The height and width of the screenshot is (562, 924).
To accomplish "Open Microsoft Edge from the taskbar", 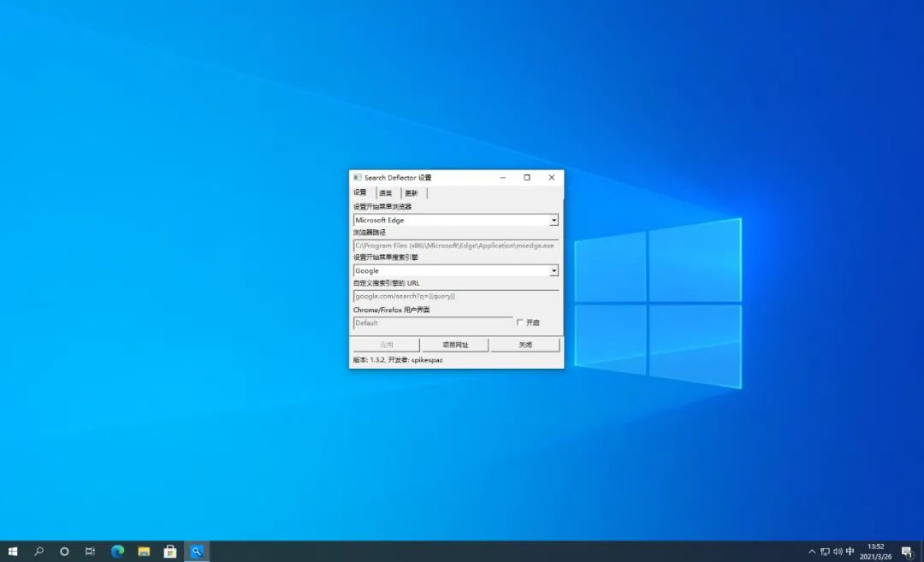I will coord(117,552).
